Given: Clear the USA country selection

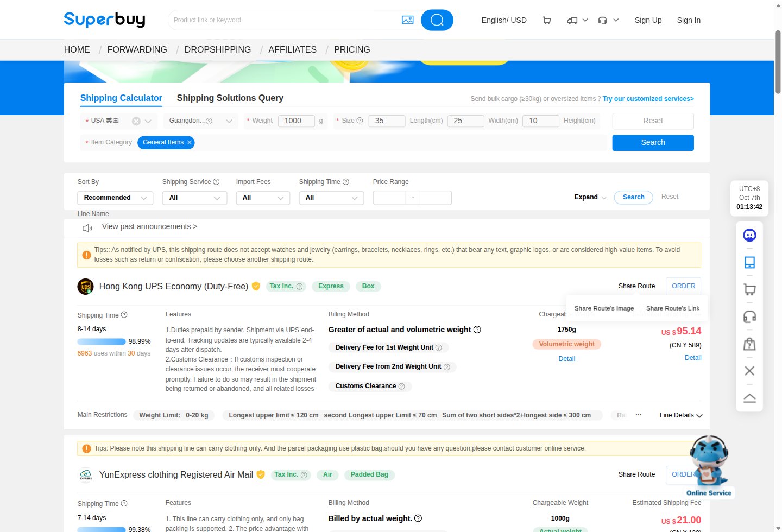Looking at the screenshot, I should (136, 121).
